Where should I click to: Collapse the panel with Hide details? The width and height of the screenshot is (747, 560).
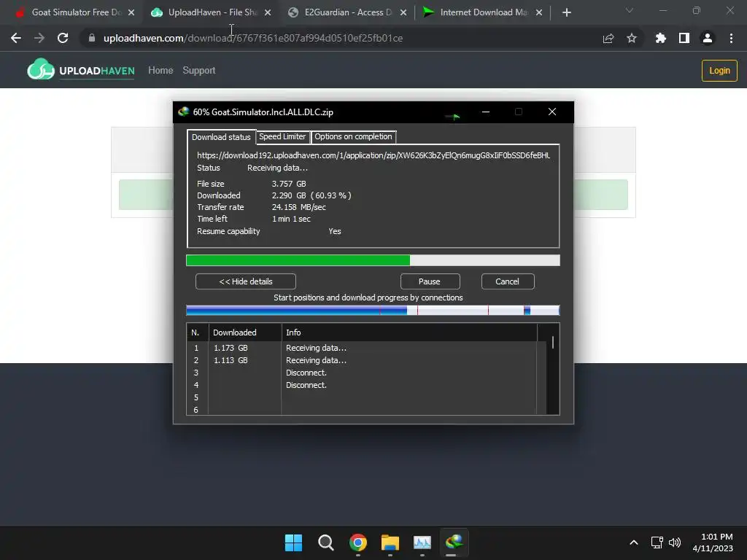pyautogui.click(x=246, y=281)
